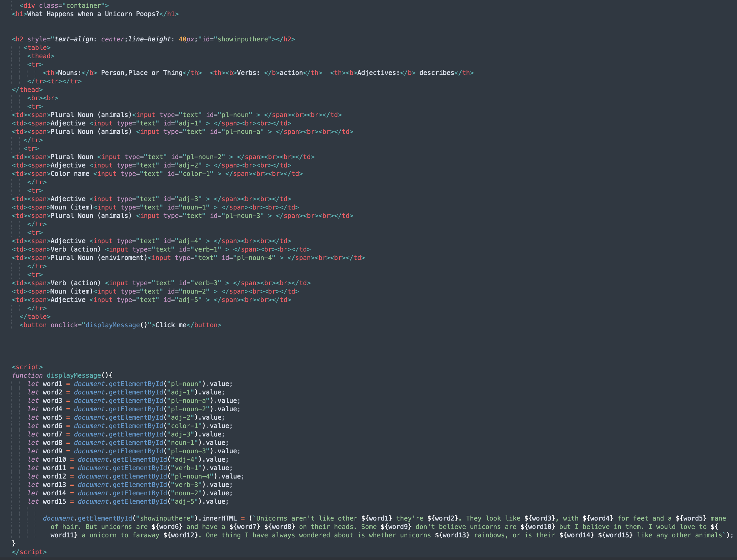Click the id="verb-1" input line

tap(161, 249)
